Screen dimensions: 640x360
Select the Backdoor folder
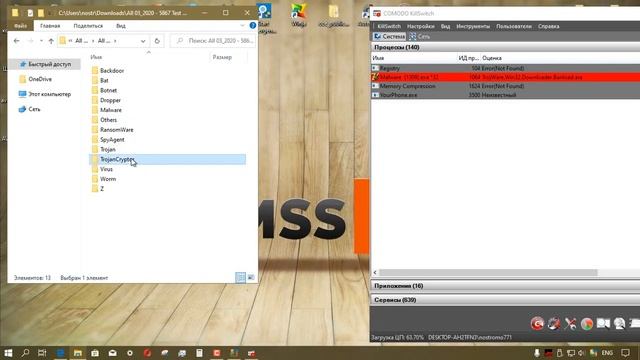[108, 71]
